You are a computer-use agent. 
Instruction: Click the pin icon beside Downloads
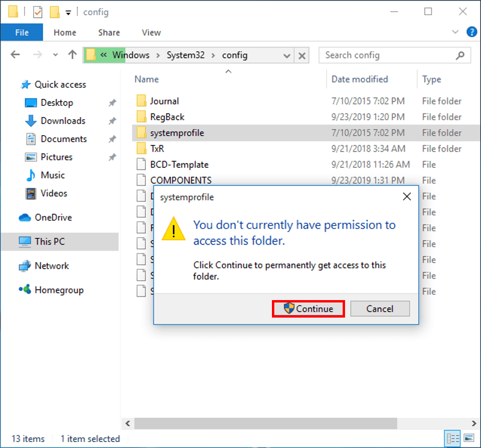click(x=112, y=121)
